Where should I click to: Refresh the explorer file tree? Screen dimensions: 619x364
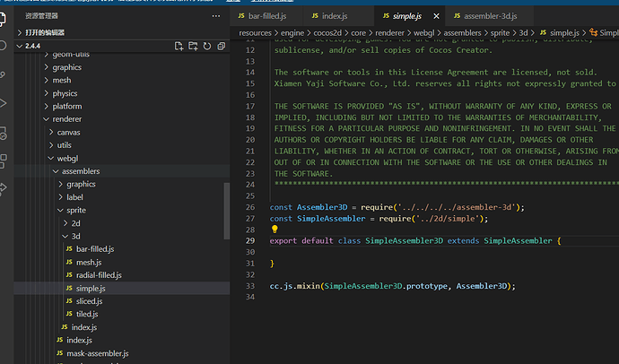(x=206, y=46)
